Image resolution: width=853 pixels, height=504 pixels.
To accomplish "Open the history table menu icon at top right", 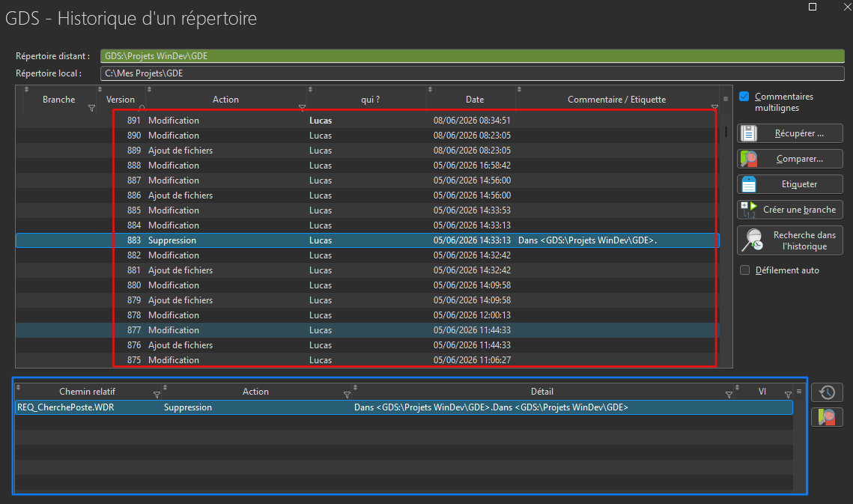I will pos(726,99).
